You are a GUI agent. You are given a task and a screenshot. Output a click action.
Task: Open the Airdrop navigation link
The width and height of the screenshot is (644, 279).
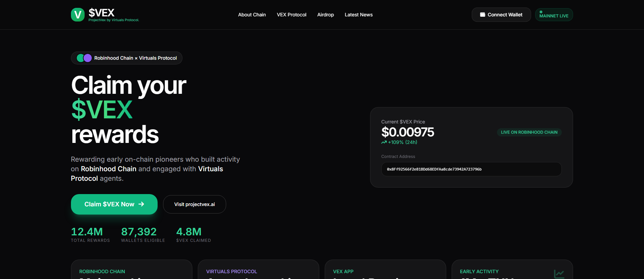click(325, 15)
